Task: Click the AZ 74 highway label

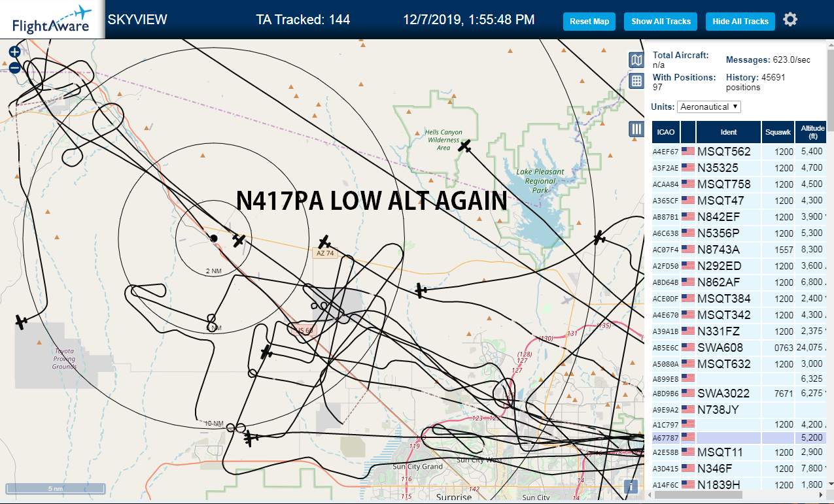Action: coord(325,253)
